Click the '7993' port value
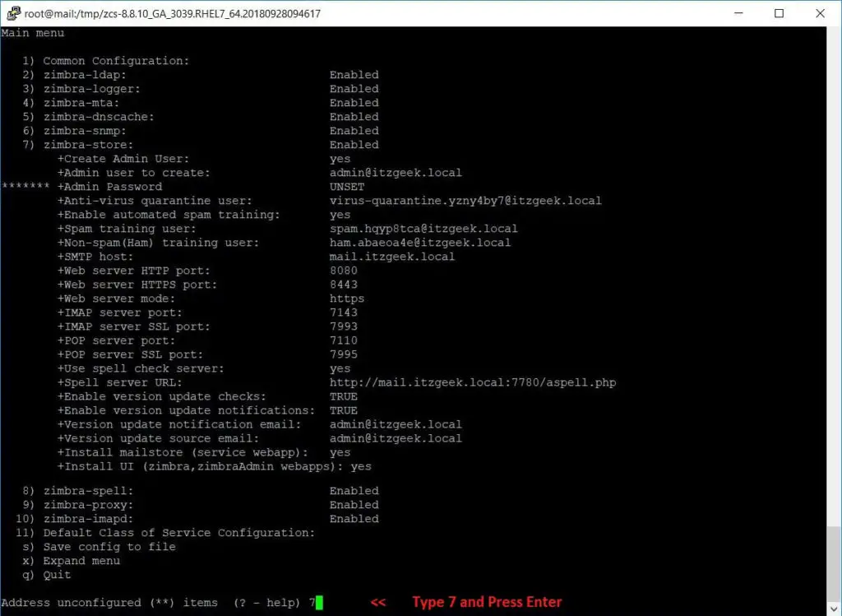The image size is (842, 616). click(344, 326)
